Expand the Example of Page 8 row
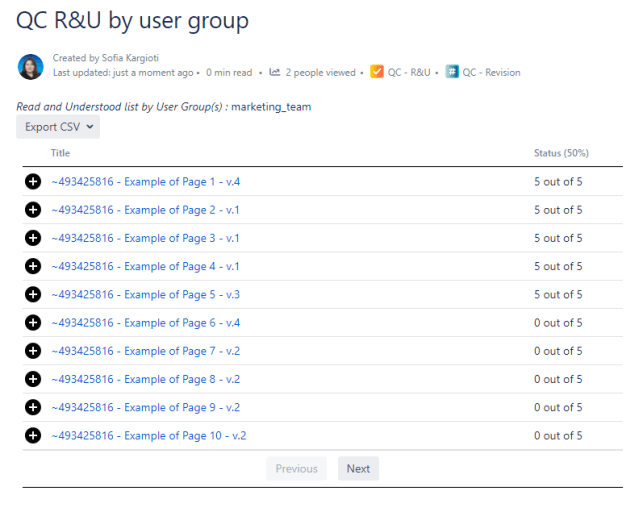 (33, 379)
